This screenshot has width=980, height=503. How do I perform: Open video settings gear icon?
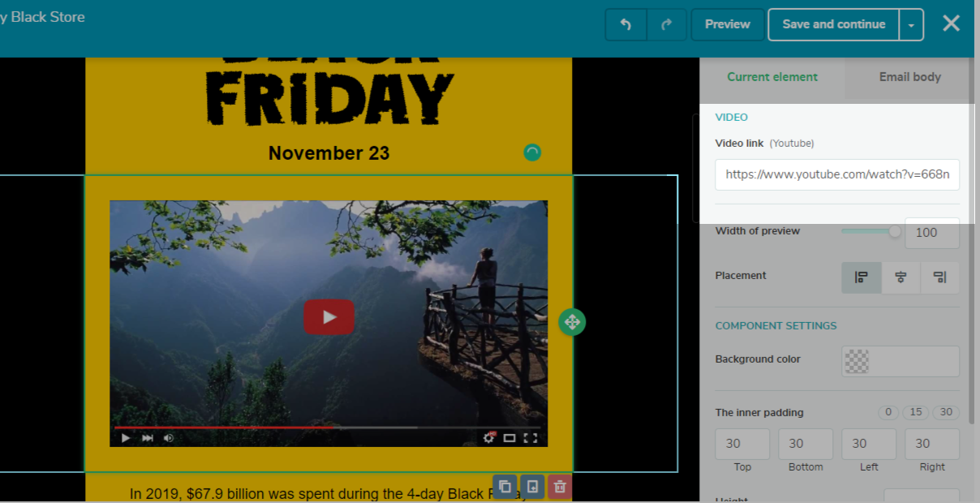pyautogui.click(x=489, y=437)
